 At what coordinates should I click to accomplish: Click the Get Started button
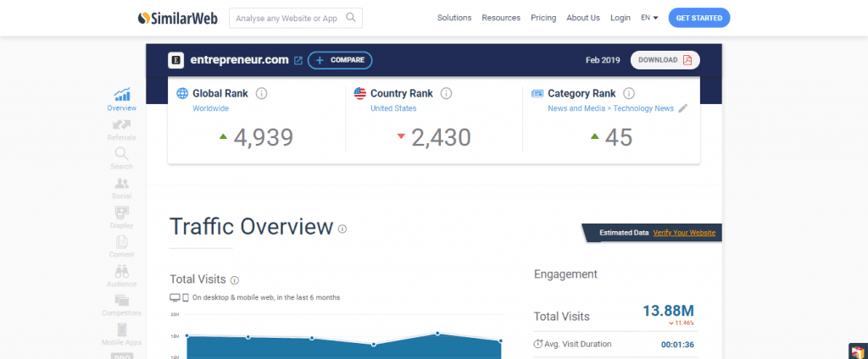tap(698, 18)
